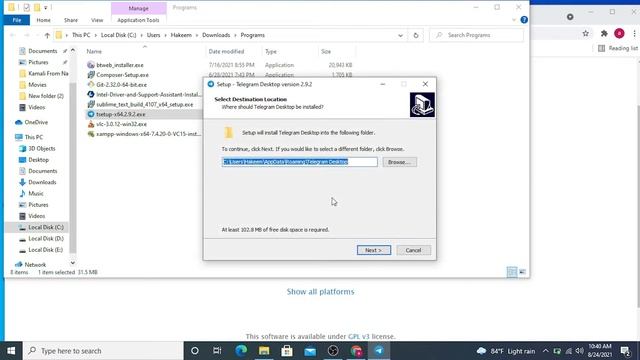Sort files by Name column
This screenshot has width=640, height=360.
click(94, 51)
